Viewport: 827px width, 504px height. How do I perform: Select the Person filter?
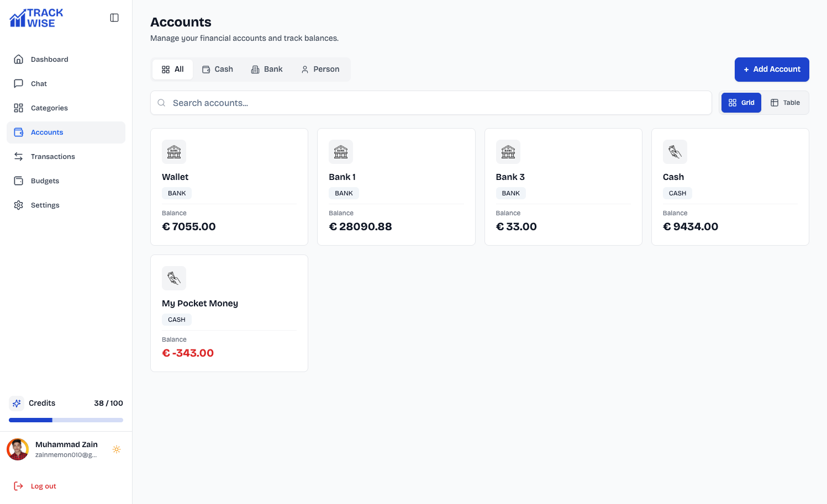coord(320,69)
